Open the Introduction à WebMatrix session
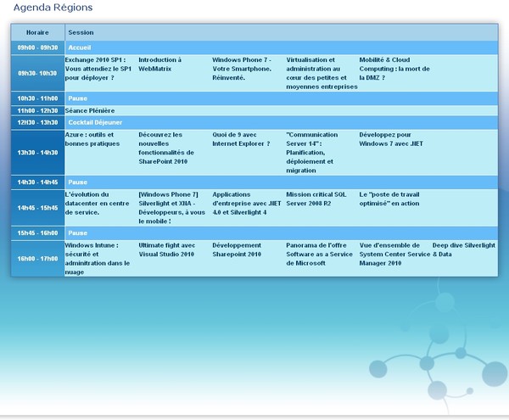Screen dimensions: 509x420 160,64
